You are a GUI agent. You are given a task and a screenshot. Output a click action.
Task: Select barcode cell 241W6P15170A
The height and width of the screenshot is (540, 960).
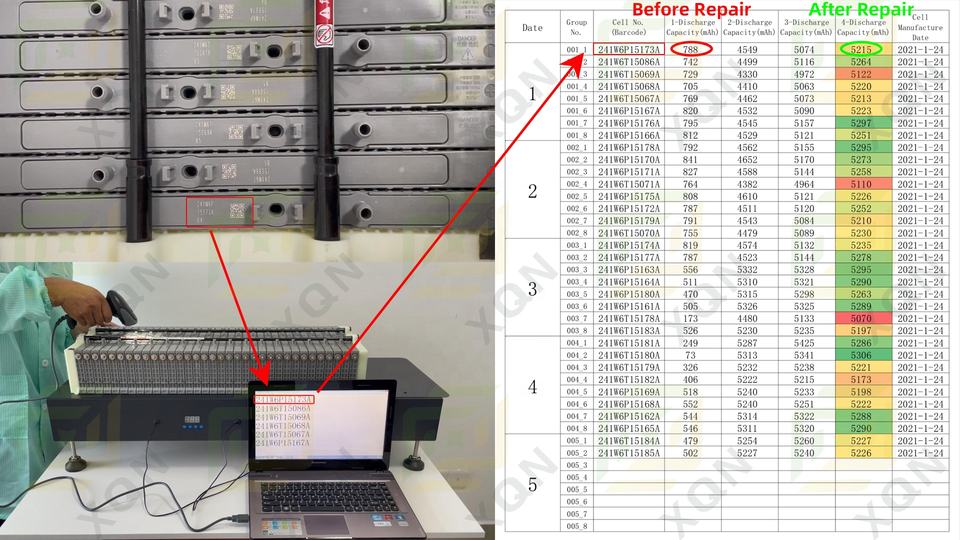pos(629,160)
